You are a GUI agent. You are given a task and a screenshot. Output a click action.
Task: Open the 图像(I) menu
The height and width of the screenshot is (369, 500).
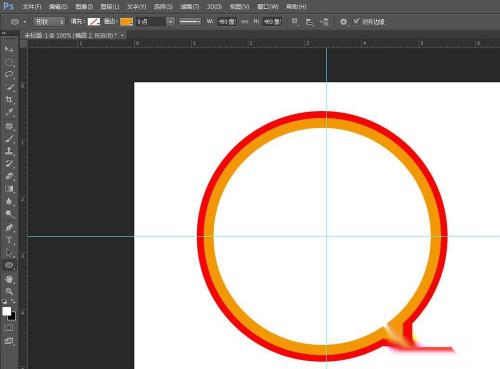point(84,7)
